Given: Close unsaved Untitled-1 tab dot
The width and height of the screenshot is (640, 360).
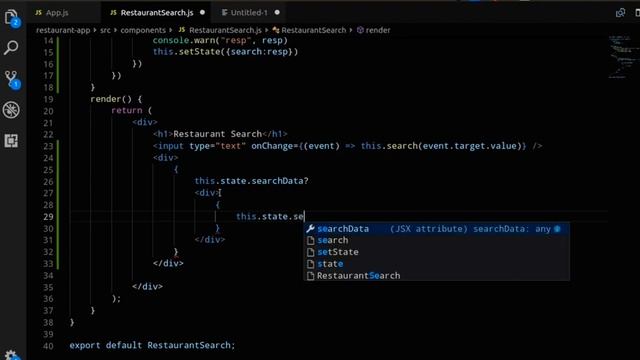Looking at the screenshot, I should 277,13.
